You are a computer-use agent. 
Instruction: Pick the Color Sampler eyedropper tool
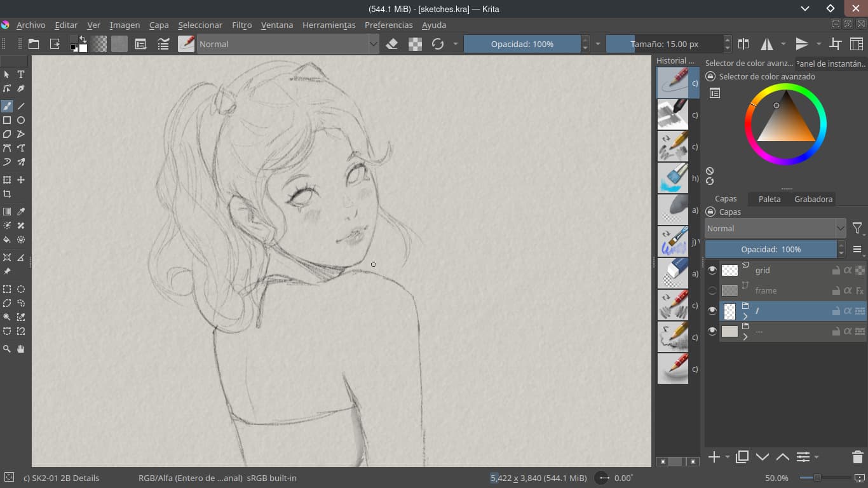pyautogui.click(x=21, y=212)
